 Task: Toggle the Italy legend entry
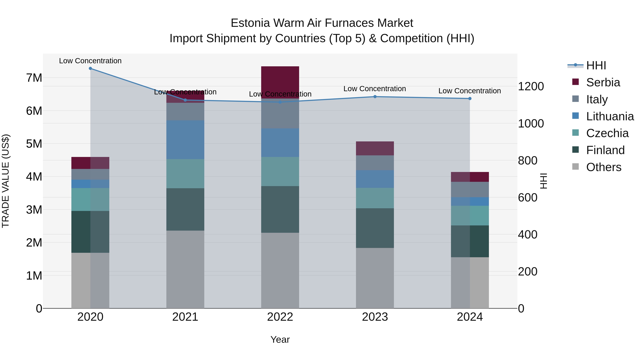(x=590, y=99)
